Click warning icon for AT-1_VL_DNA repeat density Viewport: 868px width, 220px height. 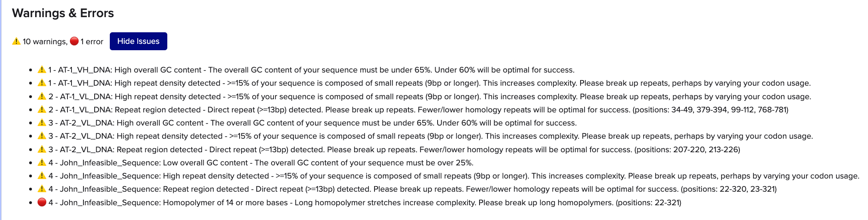tap(42, 96)
